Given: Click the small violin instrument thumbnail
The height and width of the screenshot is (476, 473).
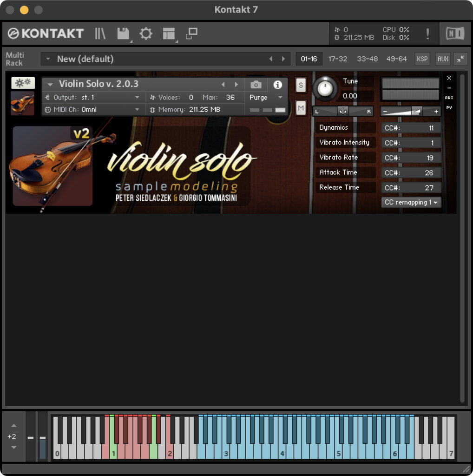Looking at the screenshot, I should 22,103.
